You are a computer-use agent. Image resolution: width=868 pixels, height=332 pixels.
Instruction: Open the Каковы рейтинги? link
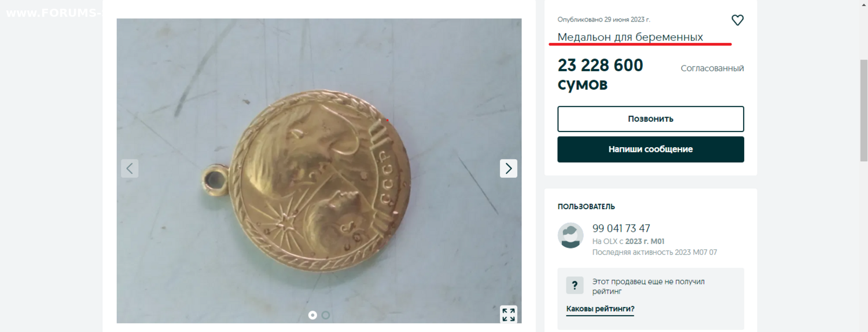click(x=600, y=309)
